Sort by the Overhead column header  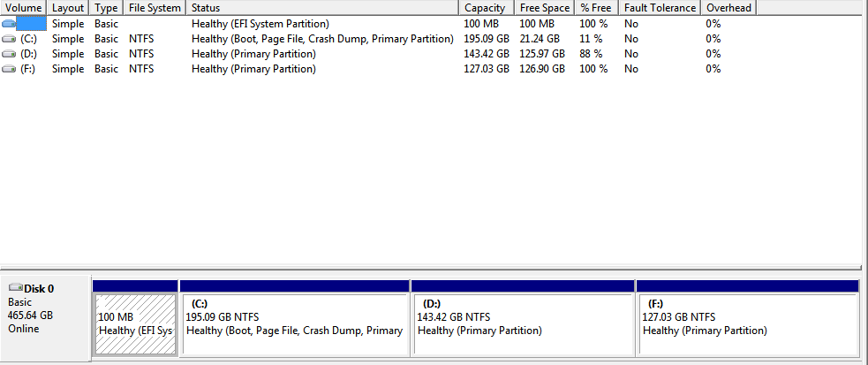point(729,8)
